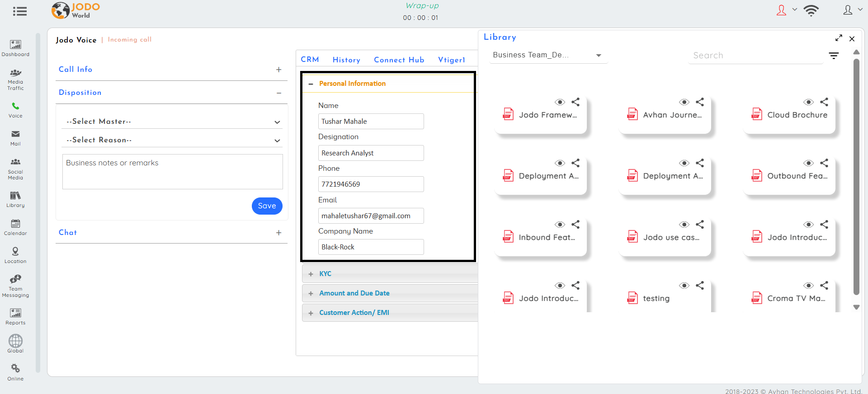Collapse the Disposition section
Viewport: 868px width, 394px height.
(x=279, y=93)
